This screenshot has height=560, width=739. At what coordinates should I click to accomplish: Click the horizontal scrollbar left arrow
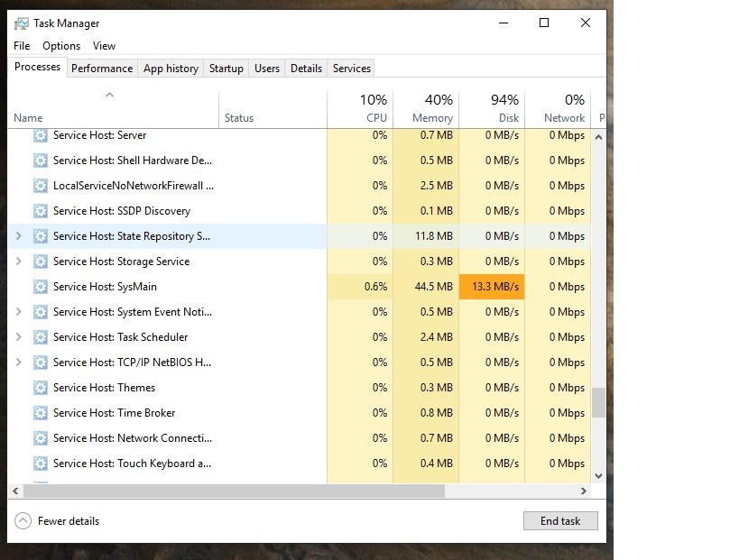[x=15, y=491]
